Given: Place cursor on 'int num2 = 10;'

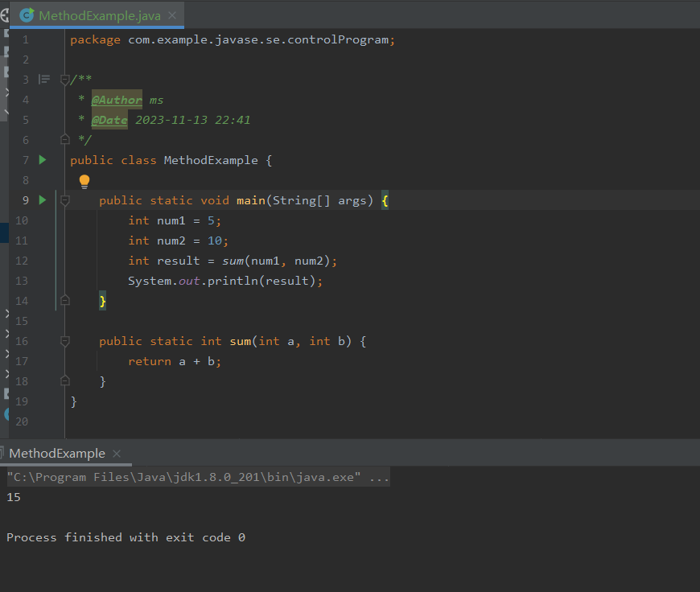Looking at the screenshot, I should (x=178, y=241).
